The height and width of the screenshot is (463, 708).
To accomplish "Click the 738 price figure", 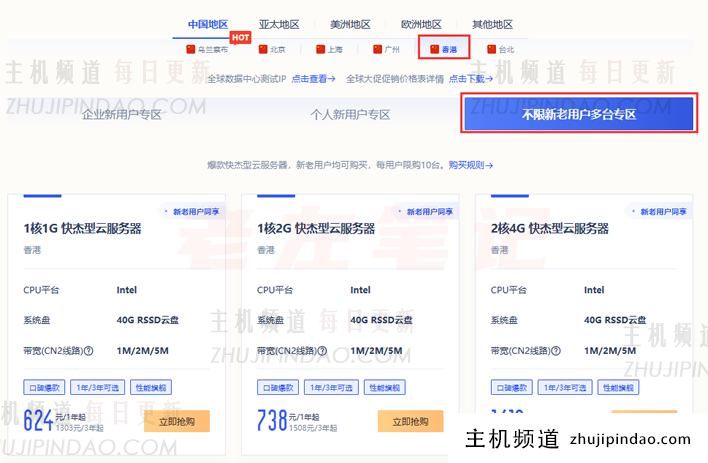I will pyautogui.click(x=272, y=421).
